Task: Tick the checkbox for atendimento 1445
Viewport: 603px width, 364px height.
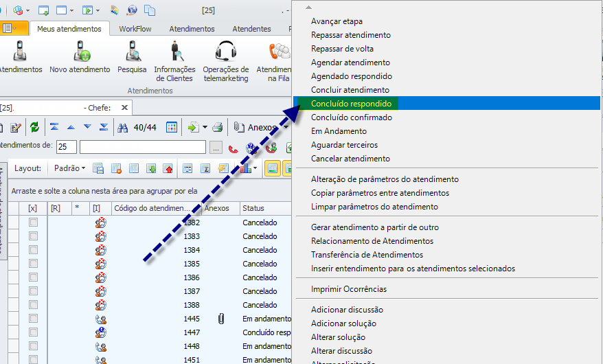Action: (x=34, y=319)
